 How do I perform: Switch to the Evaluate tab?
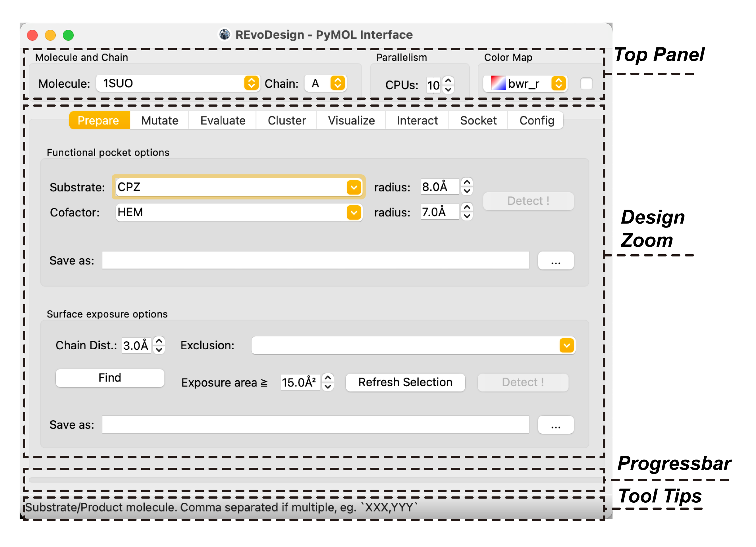point(223,120)
